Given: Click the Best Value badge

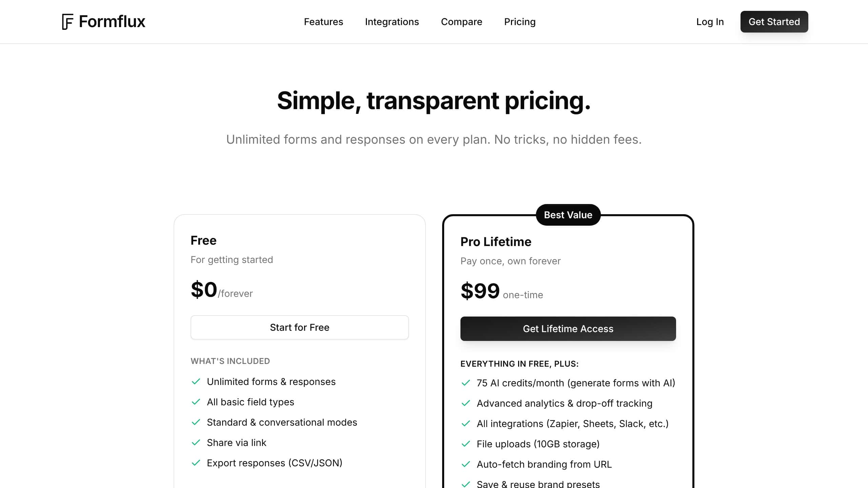Looking at the screenshot, I should [568, 215].
